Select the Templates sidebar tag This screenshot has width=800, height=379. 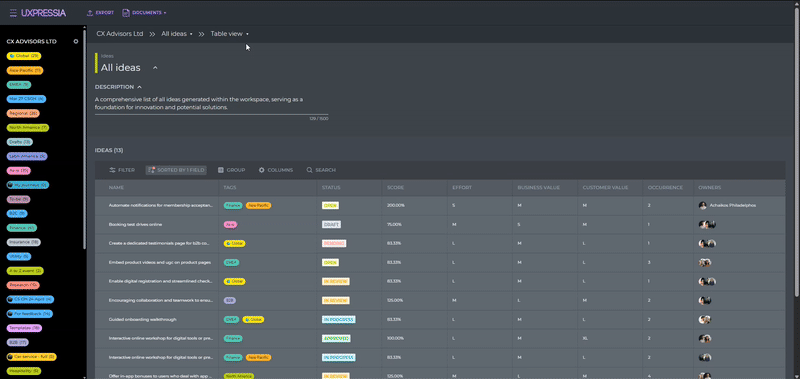coord(24,328)
